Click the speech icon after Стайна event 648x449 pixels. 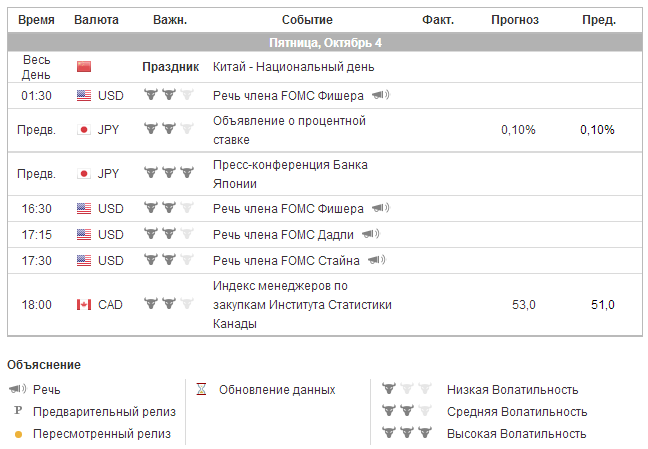pyautogui.click(x=377, y=260)
